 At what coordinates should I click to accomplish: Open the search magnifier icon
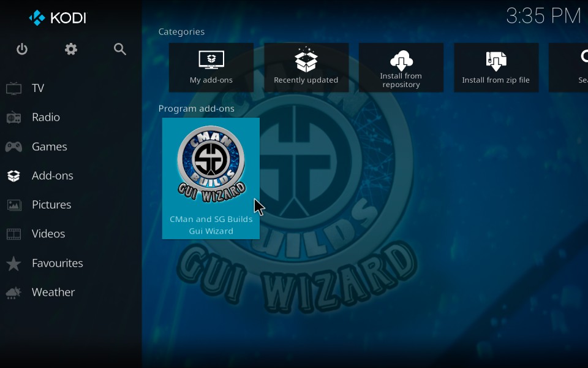coord(120,49)
